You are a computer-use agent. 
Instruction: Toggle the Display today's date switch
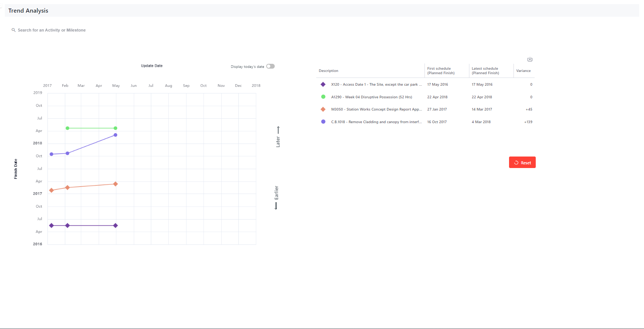pyautogui.click(x=270, y=66)
